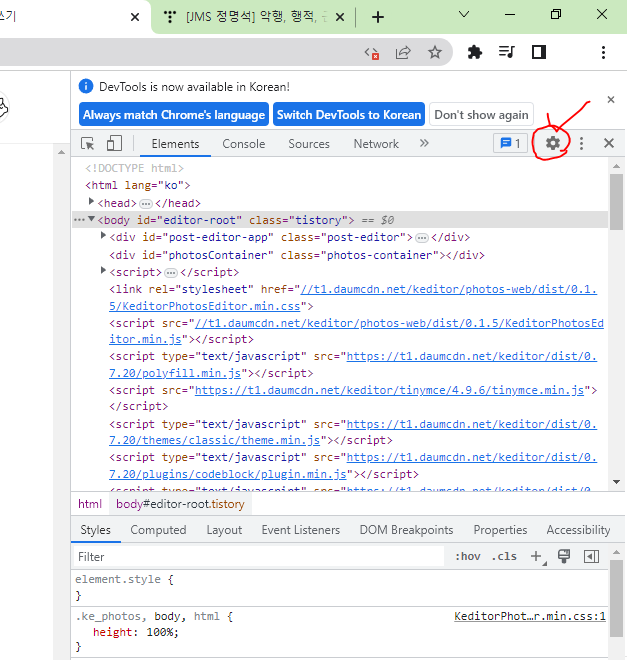
Task: Click Don't show again button
Action: click(x=481, y=114)
